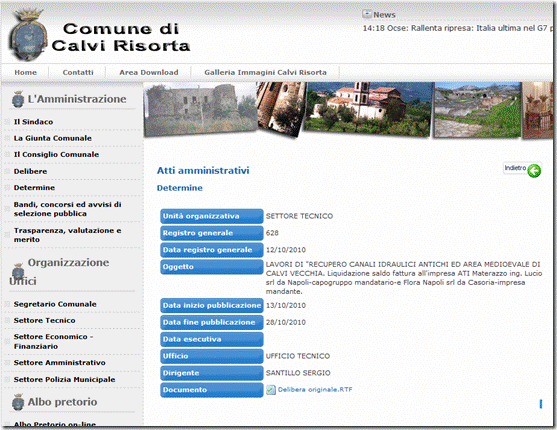Click the crest icon next to L'Amministrazione
557x430 pixels.
(x=18, y=100)
